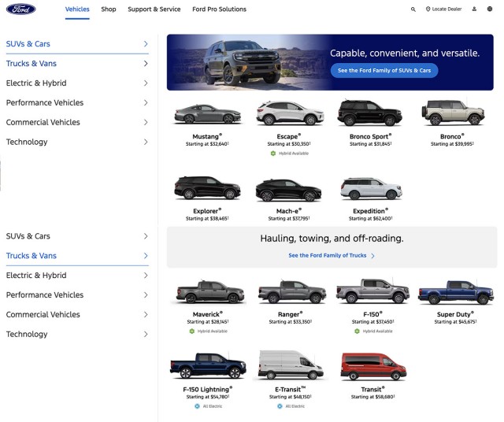Expand upper Electric & Hybrid chevron
Viewport: 504px width, 422px height.
(146, 83)
